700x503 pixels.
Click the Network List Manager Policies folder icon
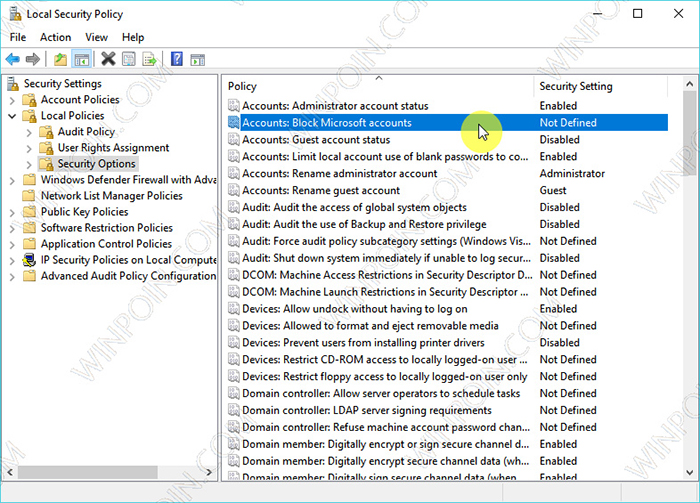[x=29, y=195]
